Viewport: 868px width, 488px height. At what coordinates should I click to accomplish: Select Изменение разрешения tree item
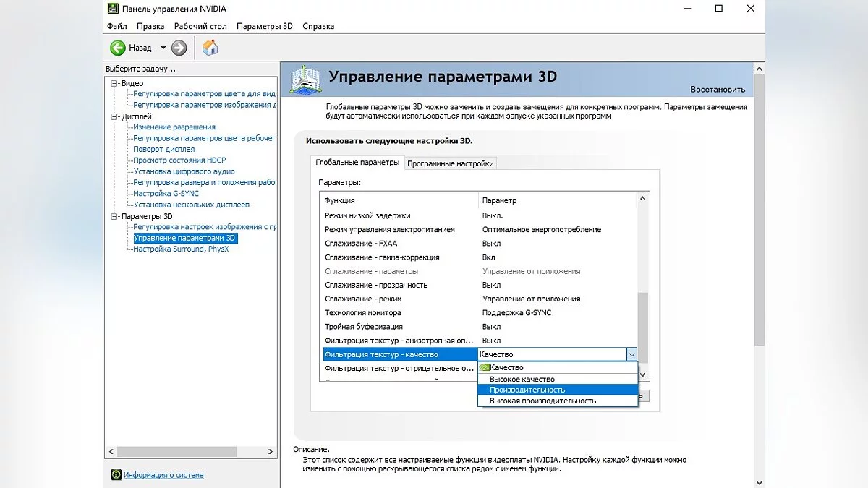pyautogui.click(x=174, y=127)
